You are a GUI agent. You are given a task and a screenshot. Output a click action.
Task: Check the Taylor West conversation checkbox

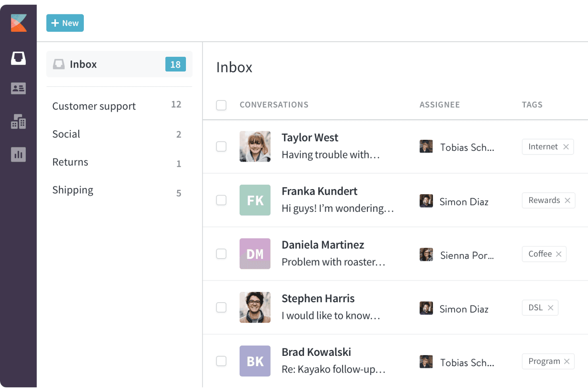(221, 147)
